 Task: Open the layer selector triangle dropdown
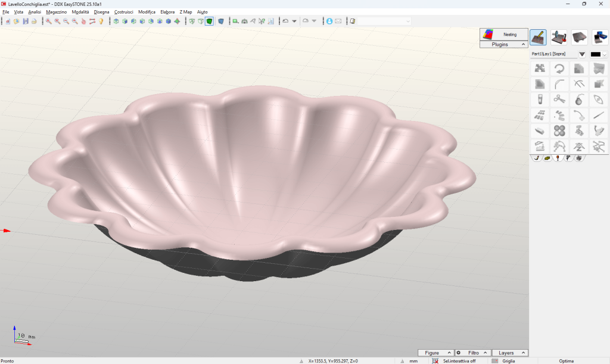tap(582, 54)
